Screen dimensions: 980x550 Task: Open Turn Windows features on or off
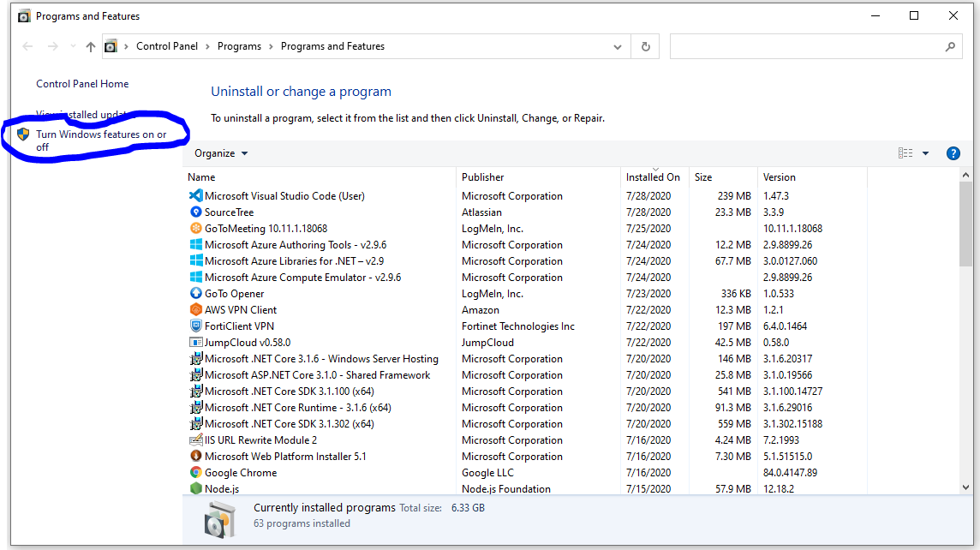101,140
